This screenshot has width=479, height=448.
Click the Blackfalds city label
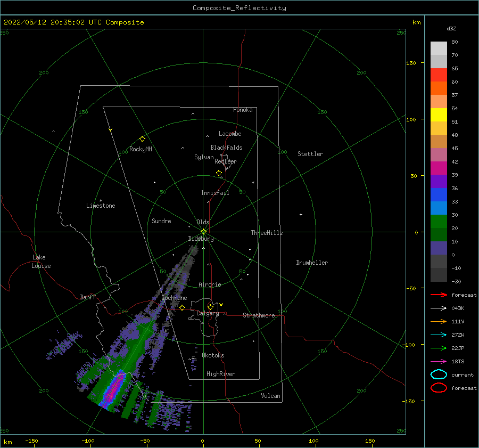click(226, 148)
